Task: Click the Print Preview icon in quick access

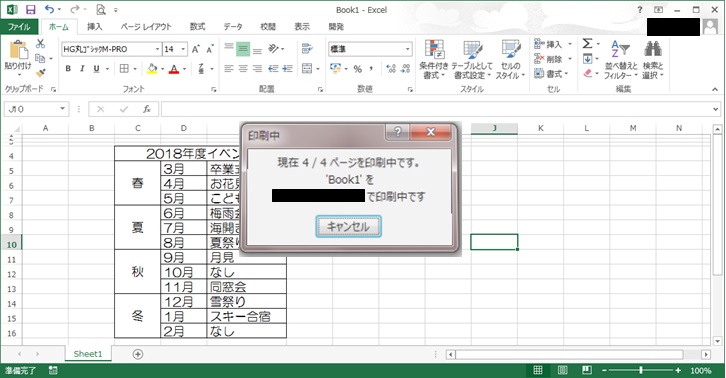Action: 100,10
